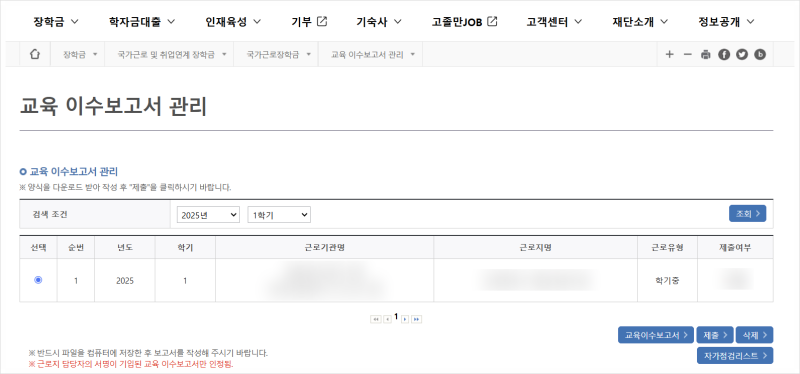Select page number 1 in pagination
This screenshot has height=374, width=800.
pos(396,316)
